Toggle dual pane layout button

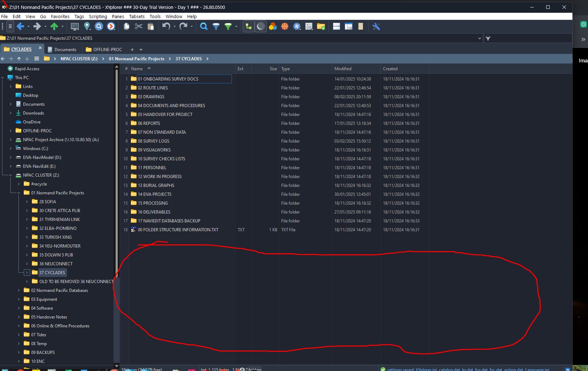[x=337, y=26]
